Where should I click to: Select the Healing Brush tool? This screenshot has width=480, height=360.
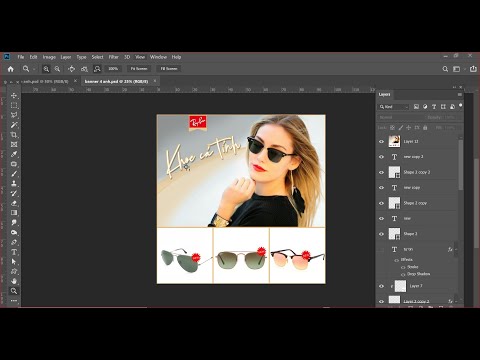point(14,164)
